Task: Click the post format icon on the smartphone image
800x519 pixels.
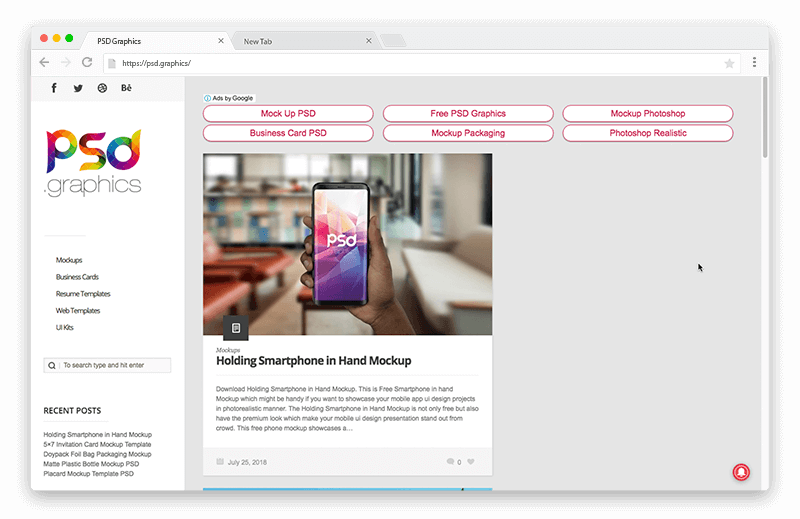Action: coord(236,328)
